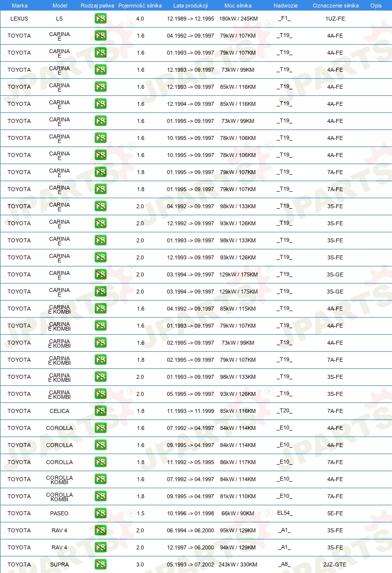Click the Marka column header
Screen dimensions: 392x573
pos(20,6)
